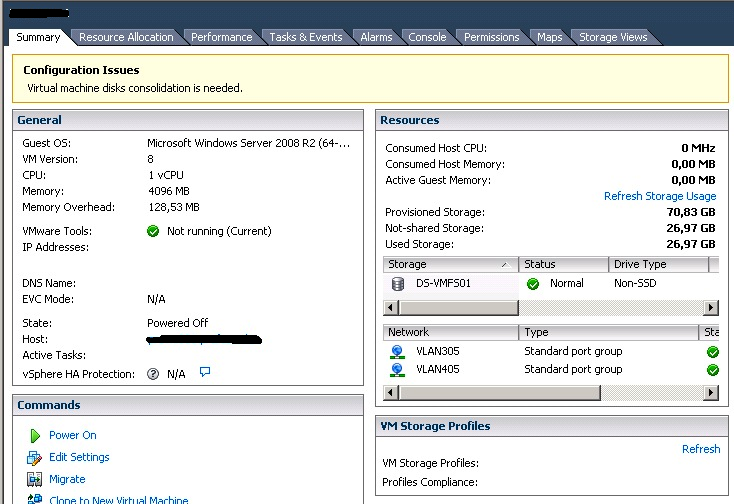Click the Edit Settings pencil icon
Image resolution: width=734 pixels, height=504 pixels.
(34, 458)
